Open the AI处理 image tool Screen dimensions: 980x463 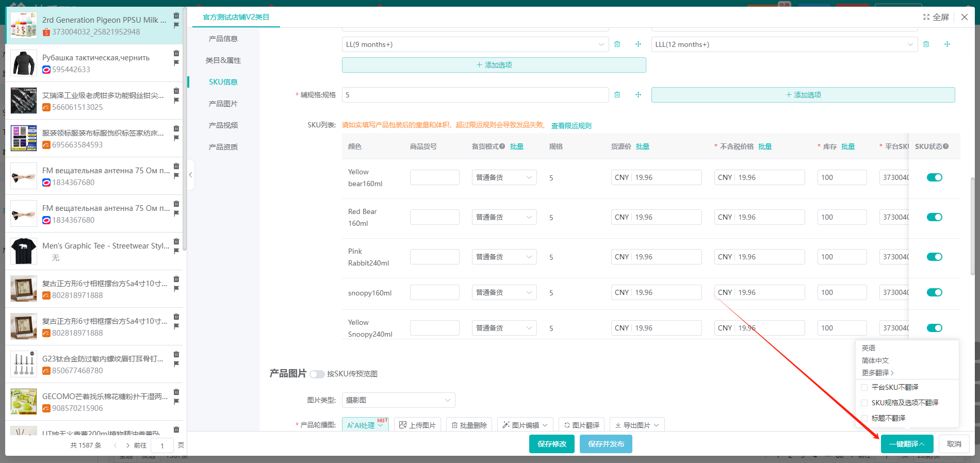365,425
